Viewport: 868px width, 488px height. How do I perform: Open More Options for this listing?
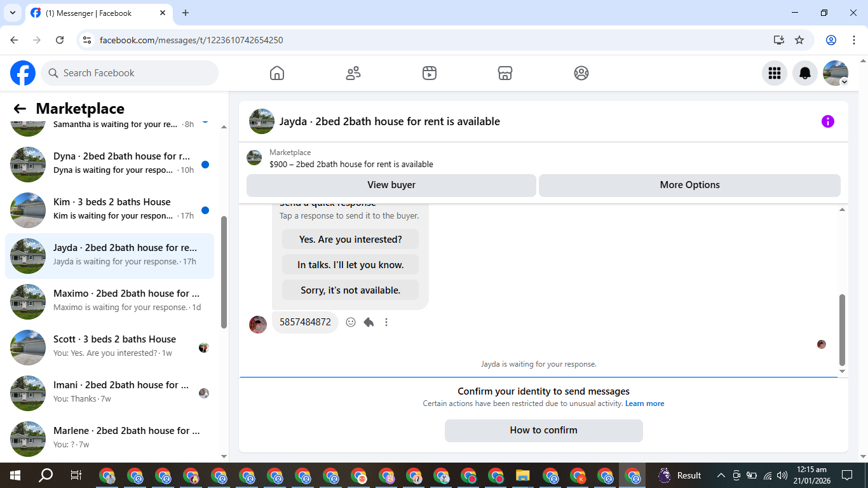tap(689, 185)
